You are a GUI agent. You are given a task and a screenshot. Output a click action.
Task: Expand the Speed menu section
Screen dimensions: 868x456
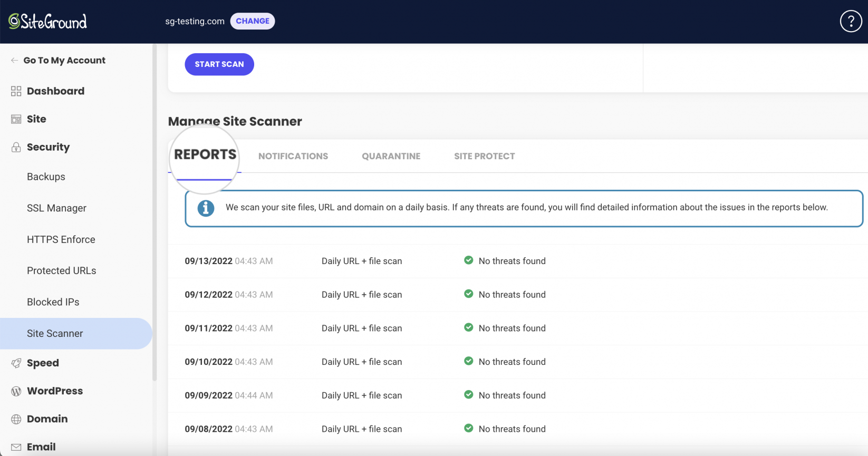43,363
